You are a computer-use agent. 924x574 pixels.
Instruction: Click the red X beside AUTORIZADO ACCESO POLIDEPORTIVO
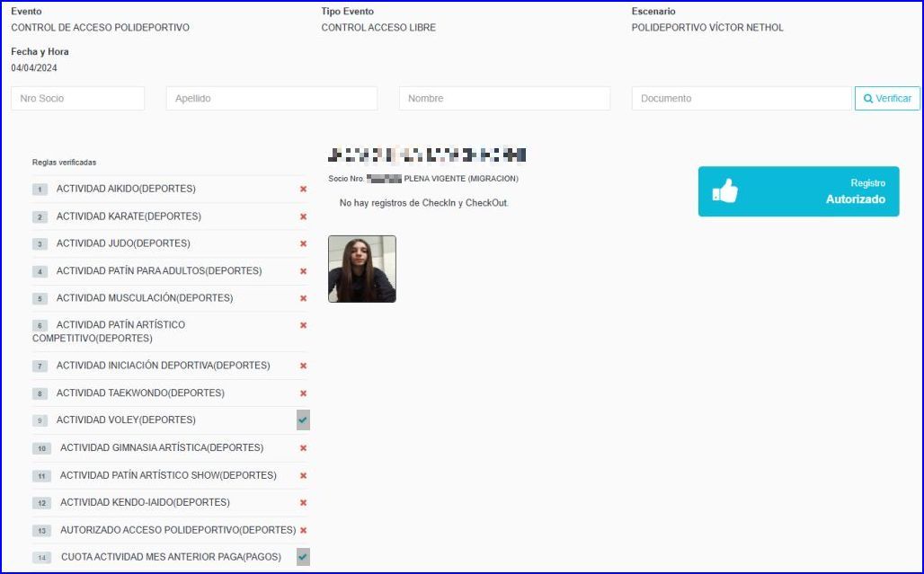pos(304,531)
